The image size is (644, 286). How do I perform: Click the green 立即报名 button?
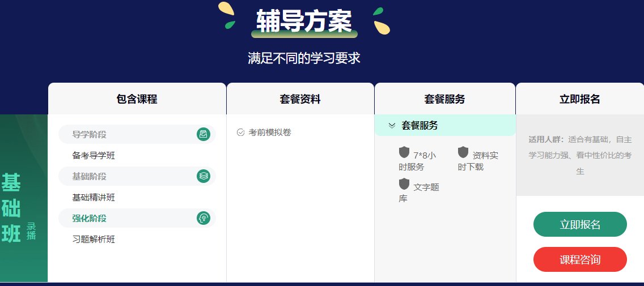tap(580, 224)
